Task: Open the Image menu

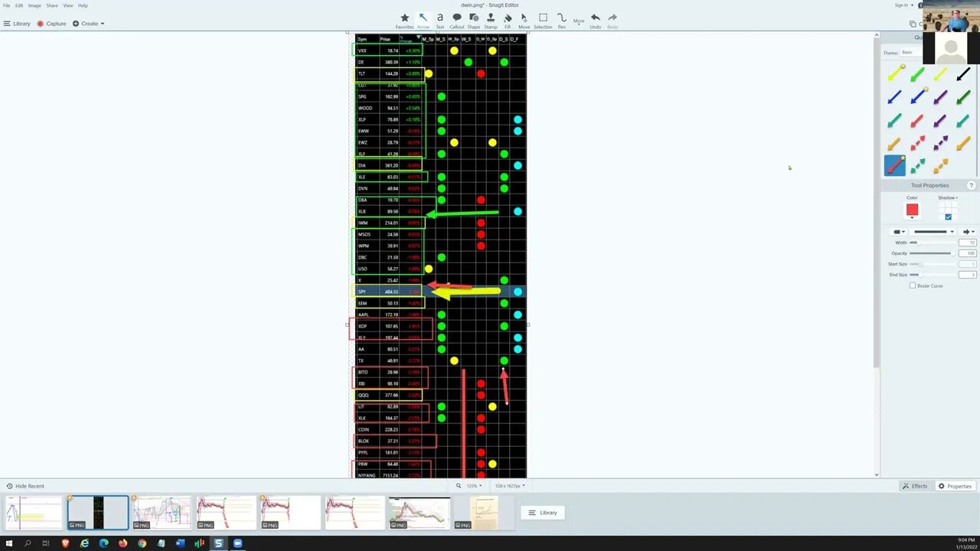Action: tap(34, 5)
